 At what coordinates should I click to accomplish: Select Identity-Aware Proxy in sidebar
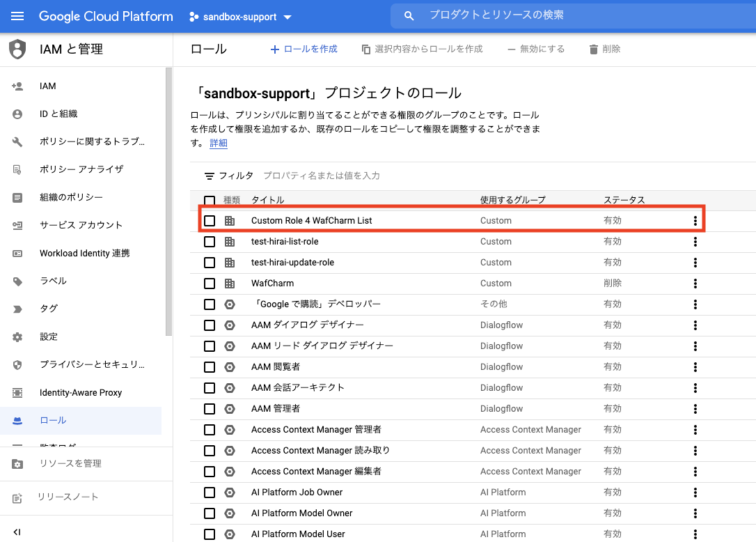81,393
